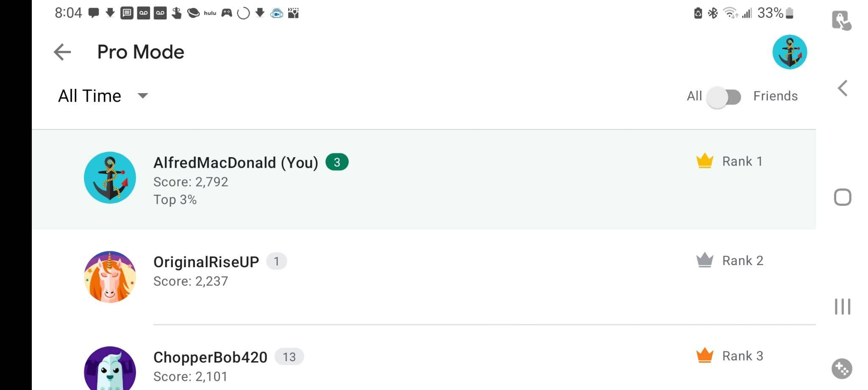Tap OriginalRiseUP's level badge showing 1
Image resolution: width=868 pixels, height=390 pixels.
tap(276, 261)
